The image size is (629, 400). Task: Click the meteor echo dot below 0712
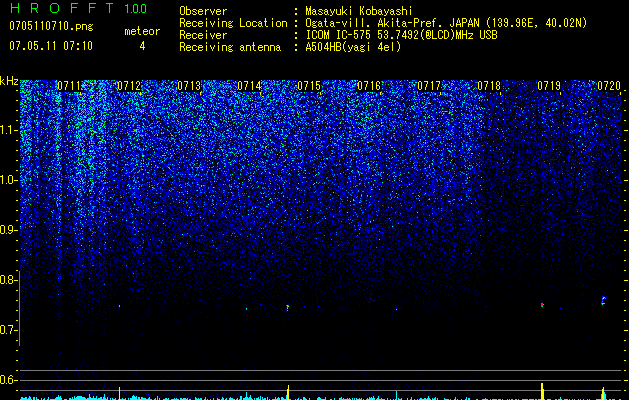119,306
